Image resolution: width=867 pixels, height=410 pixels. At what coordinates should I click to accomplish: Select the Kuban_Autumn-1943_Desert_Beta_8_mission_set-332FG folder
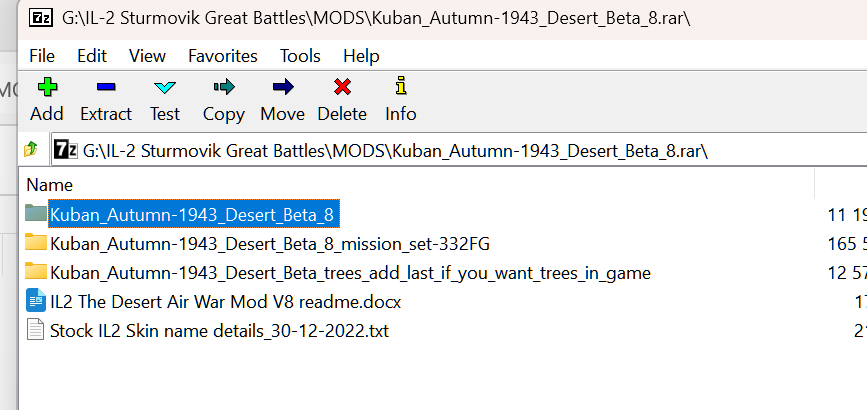point(270,243)
